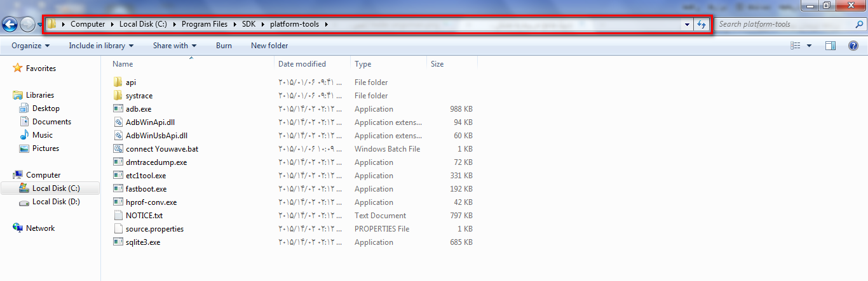The image size is (868, 281).
Task: Open the Share with dropdown
Action: pyautogui.click(x=174, y=46)
